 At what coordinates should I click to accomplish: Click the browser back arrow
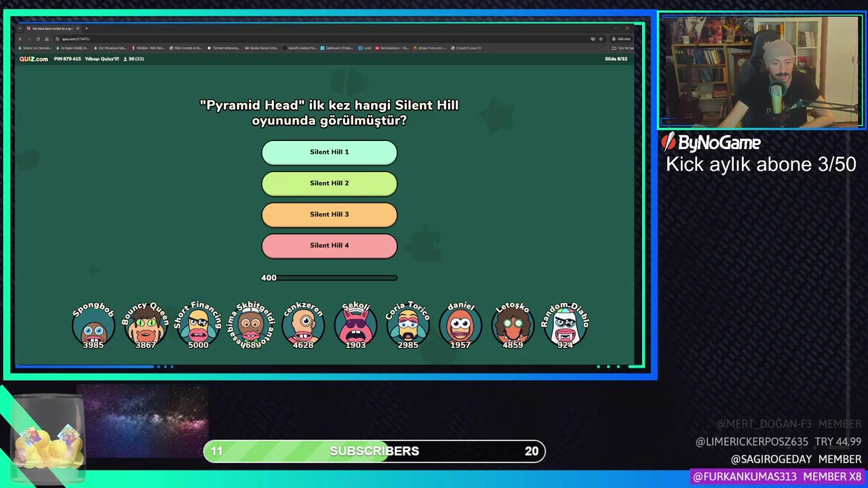coord(20,39)
